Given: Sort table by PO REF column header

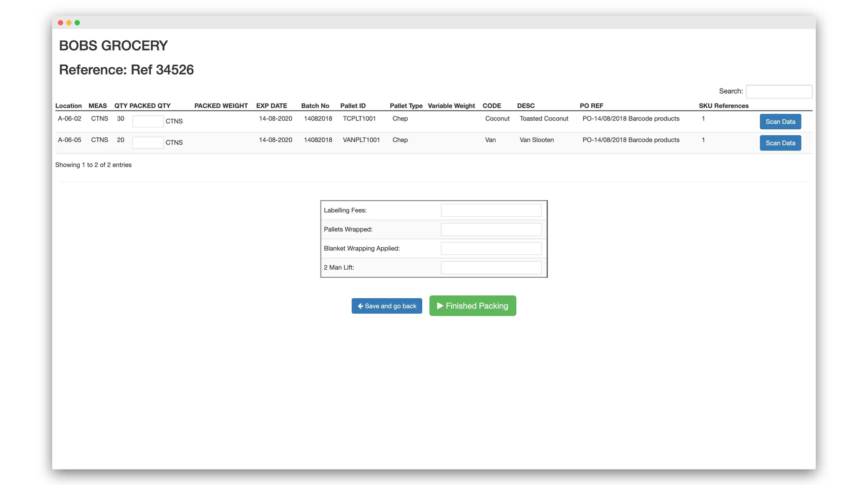Looking at the screenshot, I should [x=591, y=106].
